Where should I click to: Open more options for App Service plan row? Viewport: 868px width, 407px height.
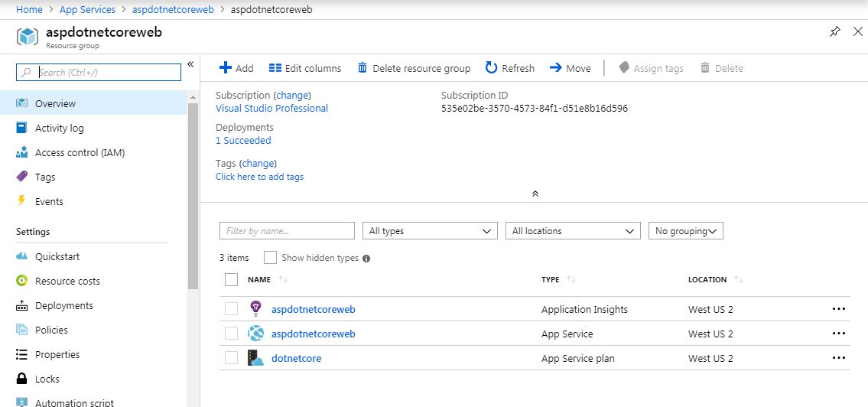(839, 358)
